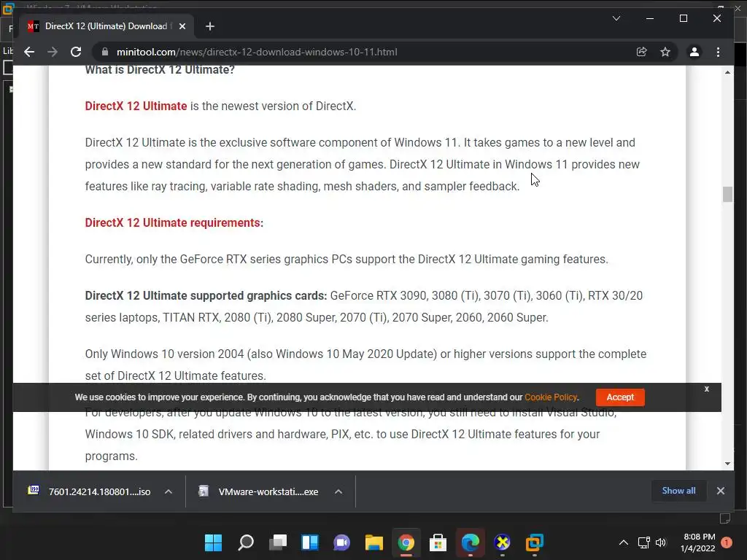Open the yellow X app on taskbar

(x=502, y=542)
